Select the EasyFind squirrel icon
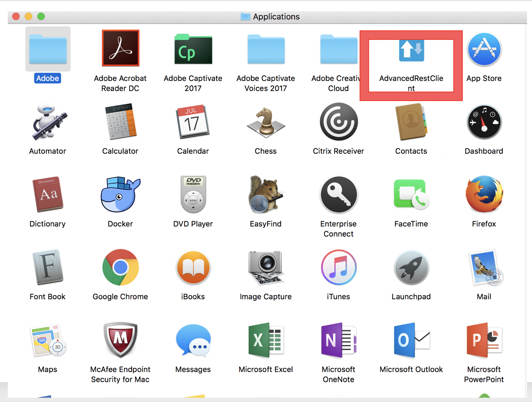532x402 pixels. [266, 195]
